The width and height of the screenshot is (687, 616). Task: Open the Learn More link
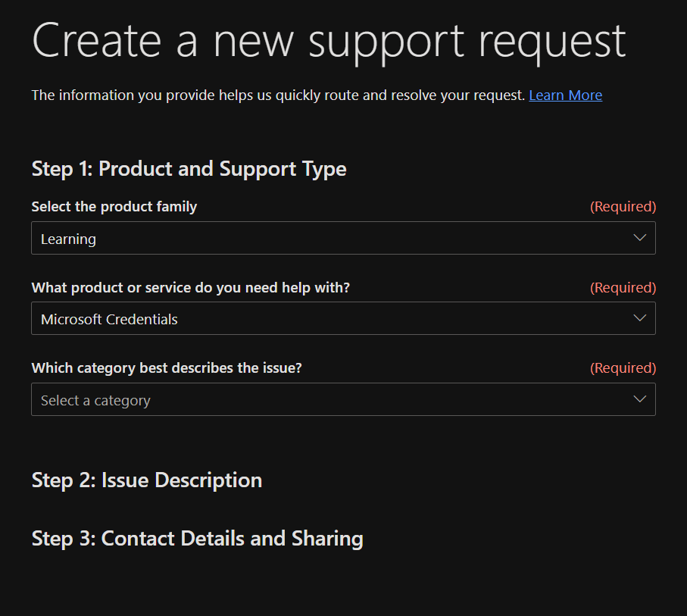(x=565, y=95)
